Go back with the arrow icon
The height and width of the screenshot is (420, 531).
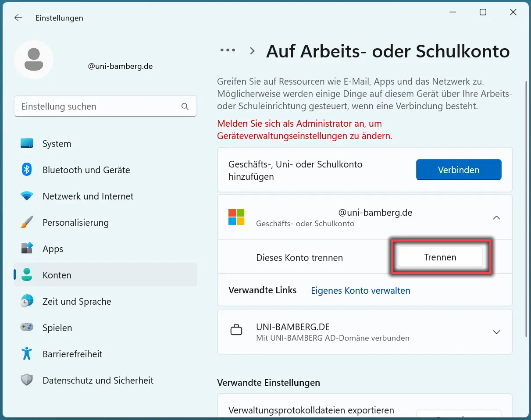click(x=18, y=18)
